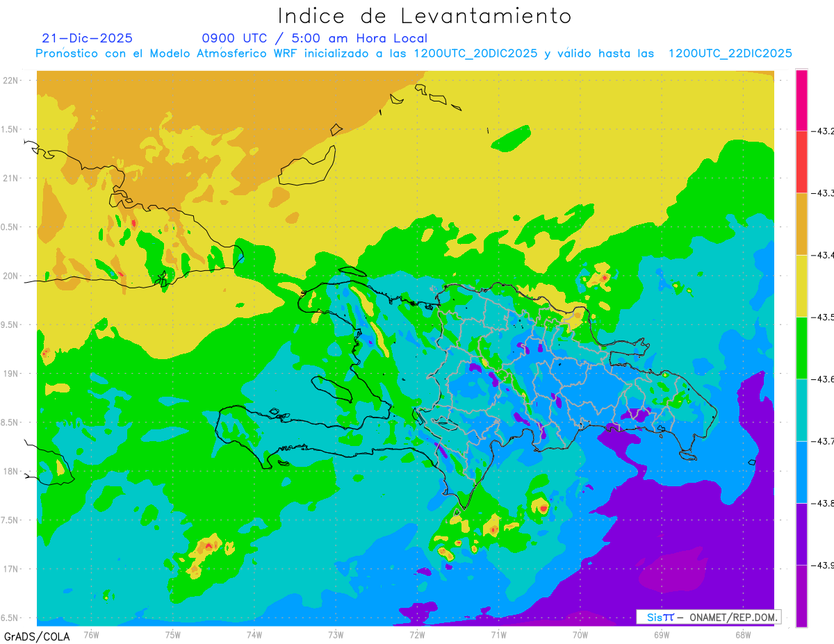
Task: Click the orange legend color band
Action: tap(801, 224)
